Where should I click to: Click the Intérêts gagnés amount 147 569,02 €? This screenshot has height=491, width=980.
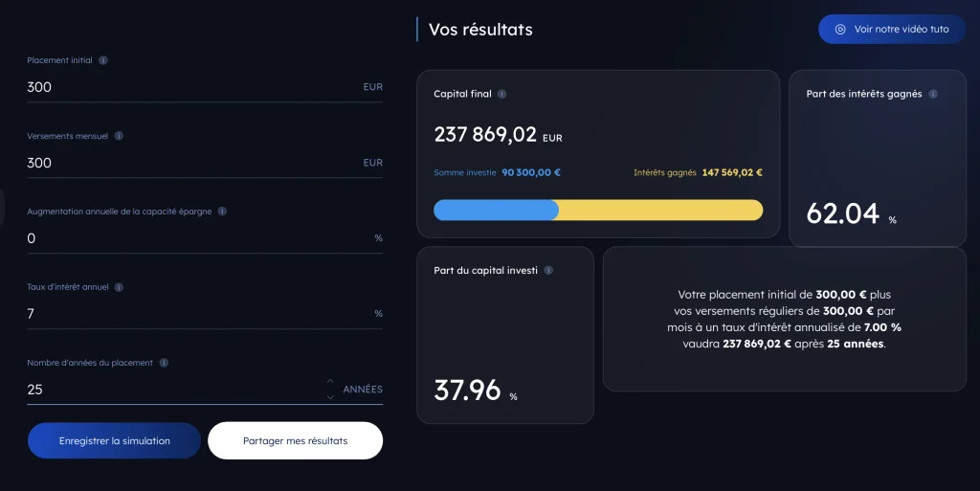point(732,173)
